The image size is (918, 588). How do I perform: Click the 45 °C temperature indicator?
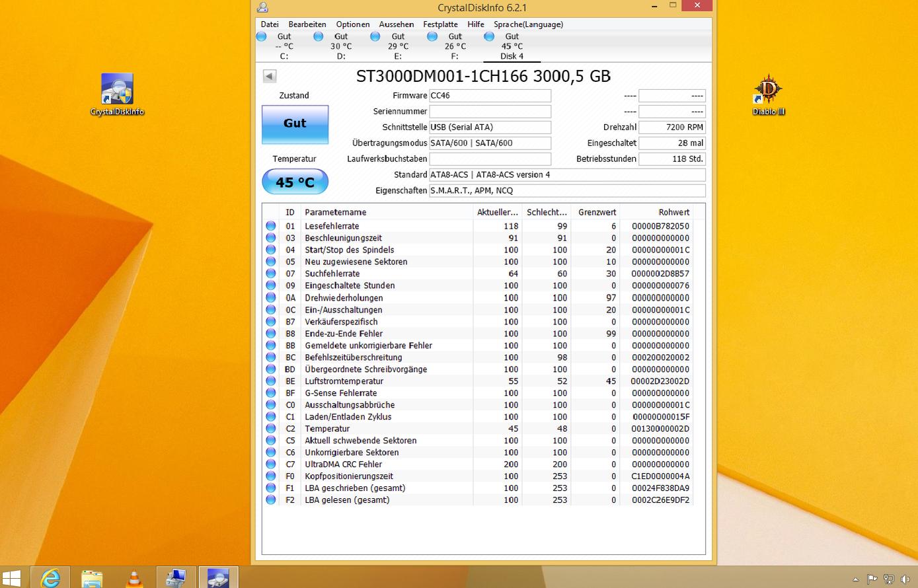pos(295,182)
